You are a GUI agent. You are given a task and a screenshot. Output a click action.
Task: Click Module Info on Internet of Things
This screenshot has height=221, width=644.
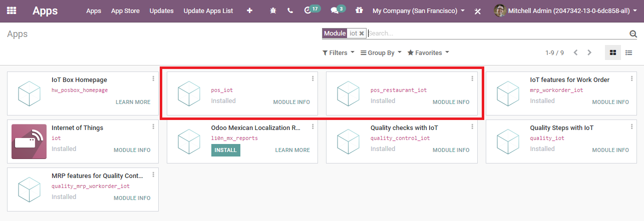point(132,150)
